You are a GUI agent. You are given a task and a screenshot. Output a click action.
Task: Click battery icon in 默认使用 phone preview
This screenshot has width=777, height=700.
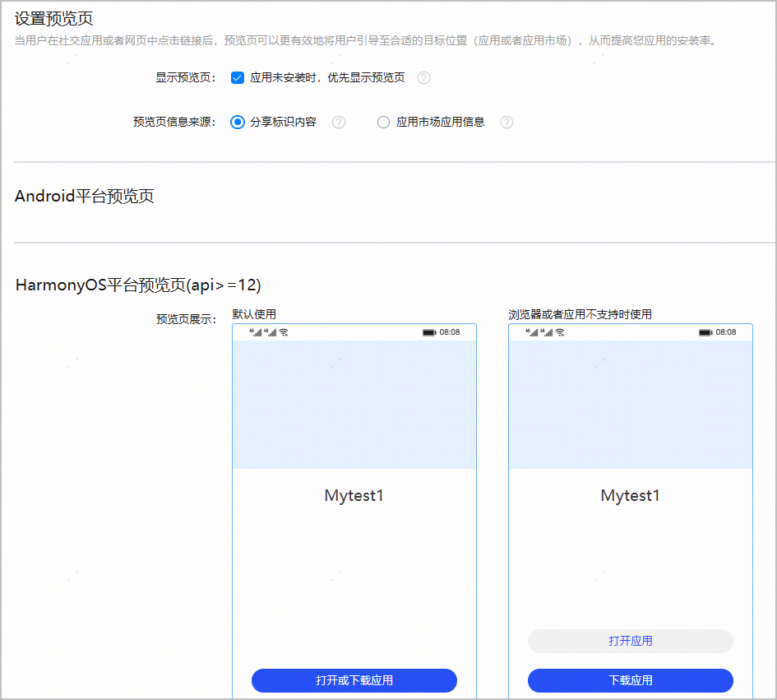click(x=429, y=332)
